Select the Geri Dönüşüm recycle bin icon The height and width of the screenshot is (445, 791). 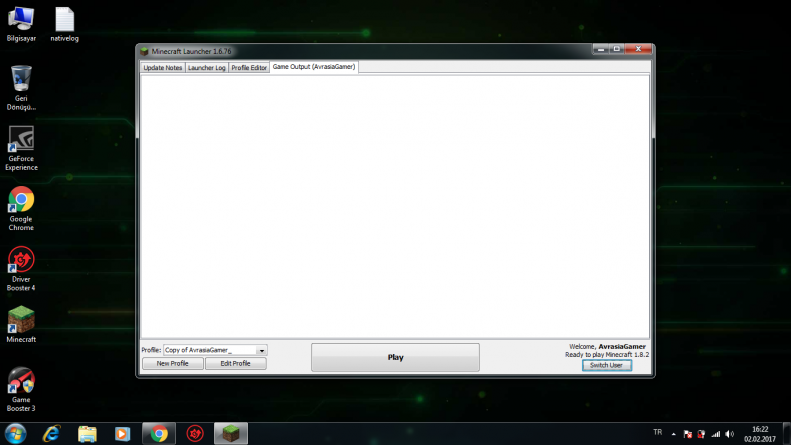point(21,88)
